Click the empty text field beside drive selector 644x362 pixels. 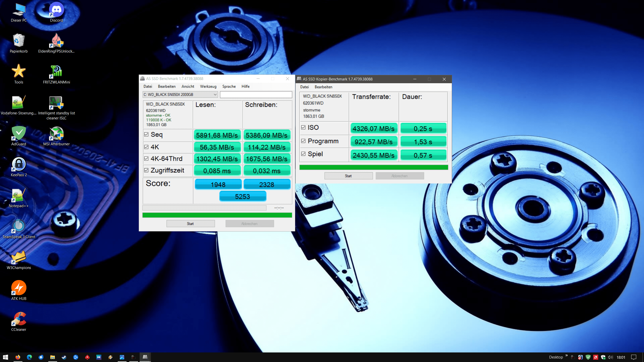tap(256, 95)
